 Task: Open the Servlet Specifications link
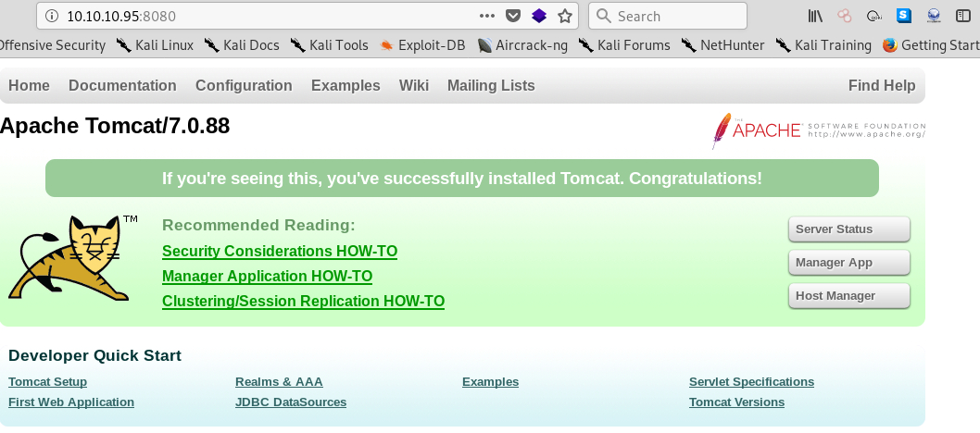(x=751, y=382)
